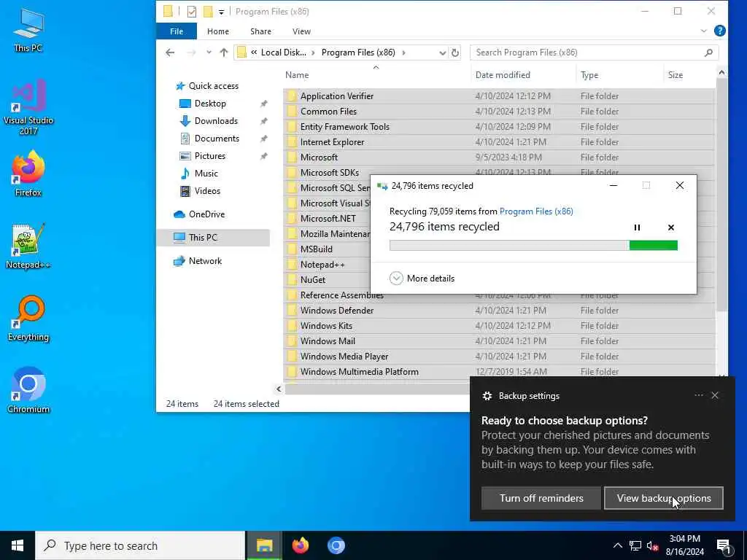Viewport: 747px width, 560px height.
Task: Open Firefox desktop shortcut
Action: pos(28,174)
